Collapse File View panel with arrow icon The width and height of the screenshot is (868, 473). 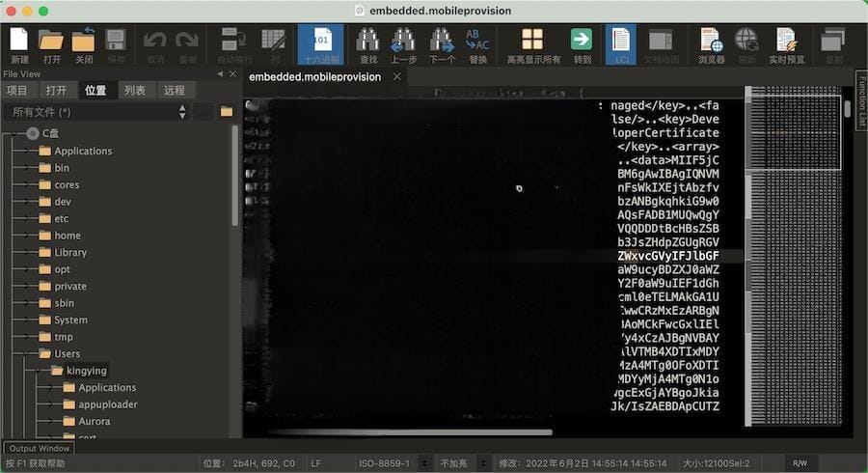pyautogui.click(x=220, y=73)
